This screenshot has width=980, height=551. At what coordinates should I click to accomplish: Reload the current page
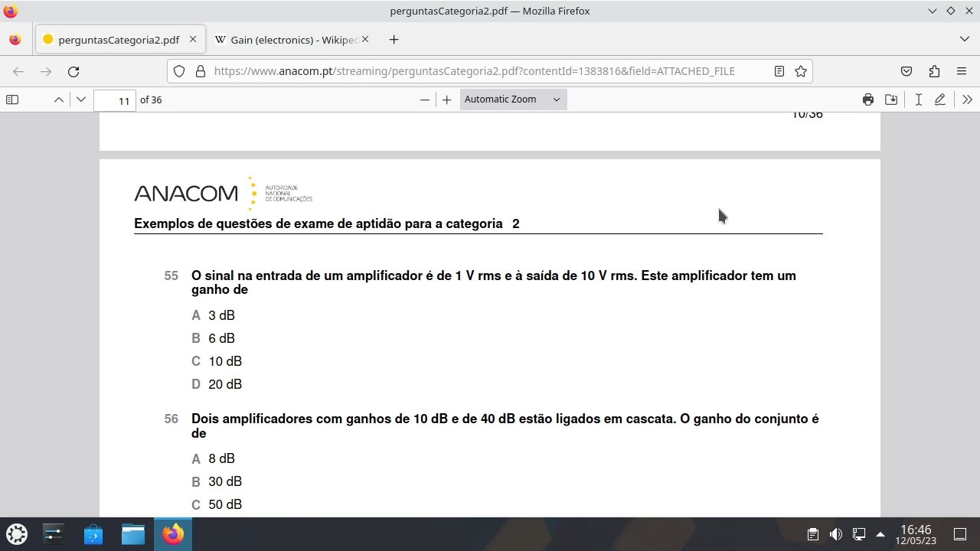pos(73,71)
